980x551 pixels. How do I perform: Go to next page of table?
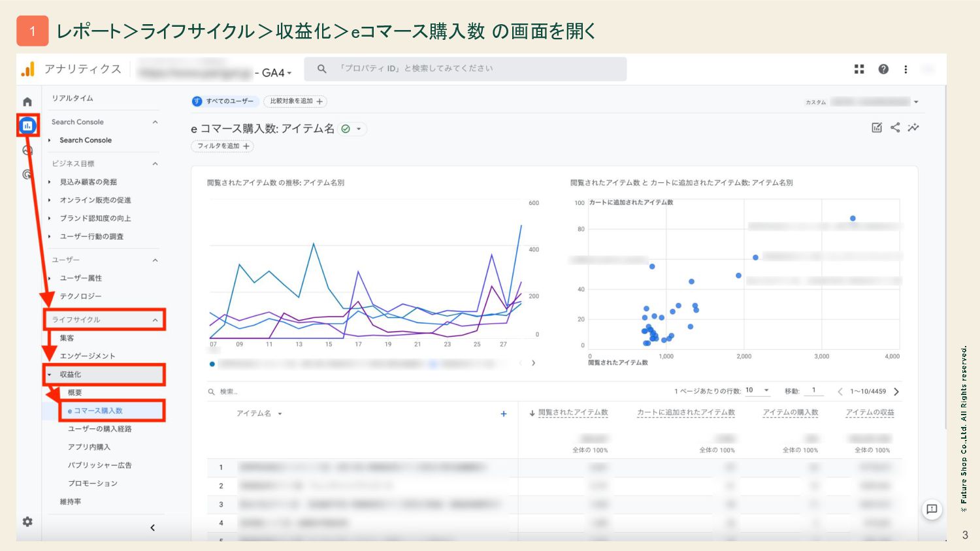(896, 392)
